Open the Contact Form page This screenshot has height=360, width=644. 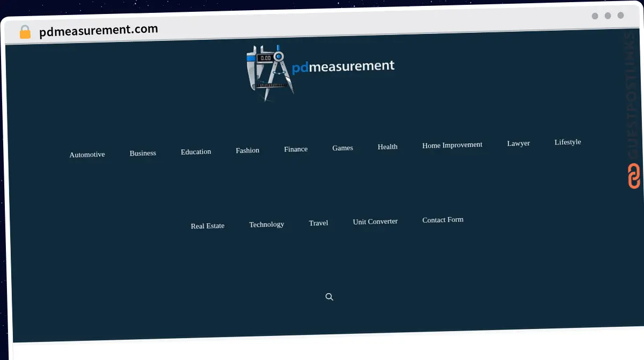pyautogui.click(x=443, y=220)
